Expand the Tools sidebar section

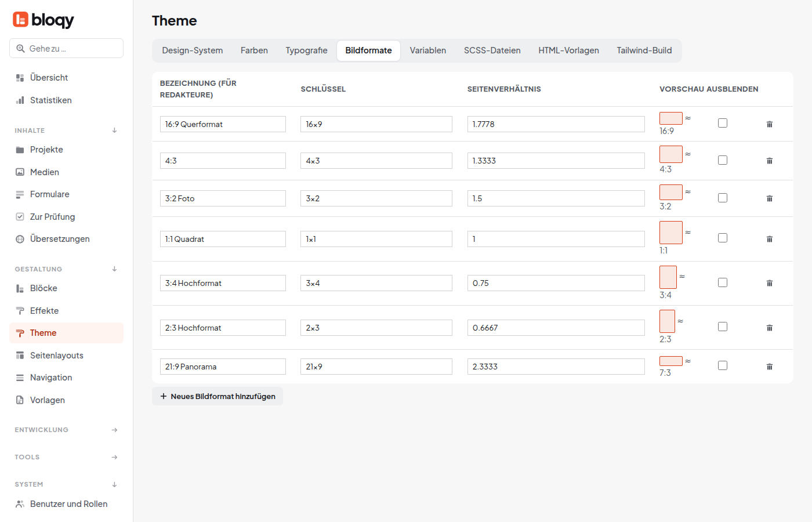click(114, 457)
